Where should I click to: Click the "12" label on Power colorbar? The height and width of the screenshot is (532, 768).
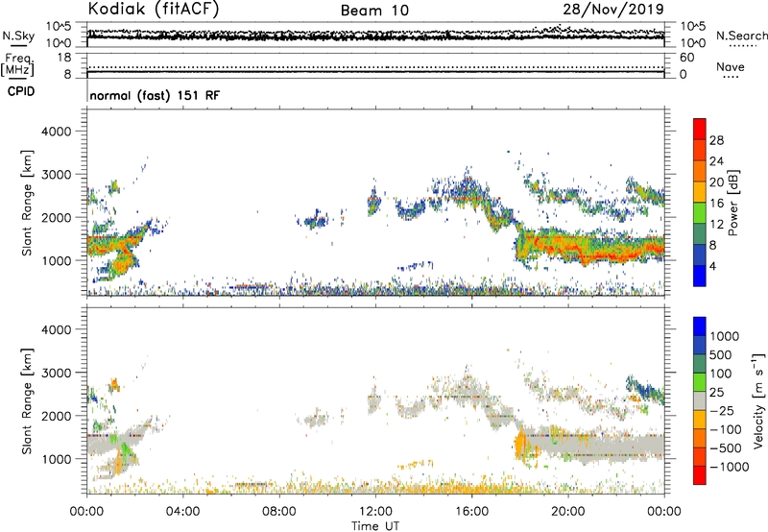(x=716, y=225)
